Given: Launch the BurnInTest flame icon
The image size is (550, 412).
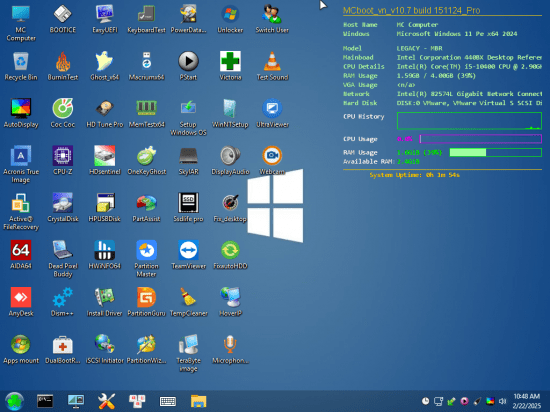Looking at the screenshot, I should (x=62, y=66).
